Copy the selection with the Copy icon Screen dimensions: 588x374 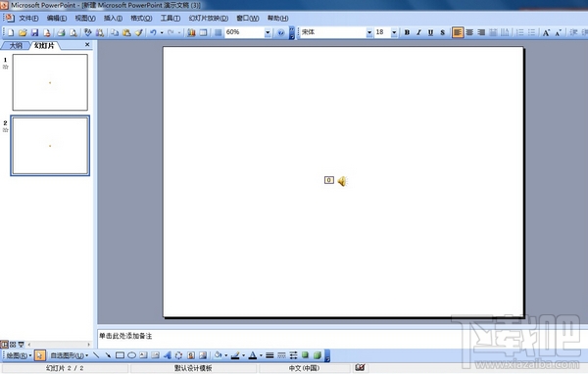coord(115,32)
